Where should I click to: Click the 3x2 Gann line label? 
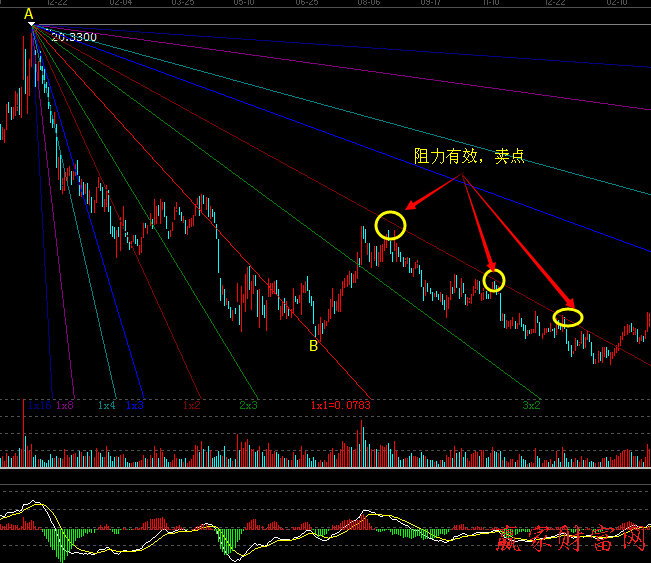(x=531, y=405)
